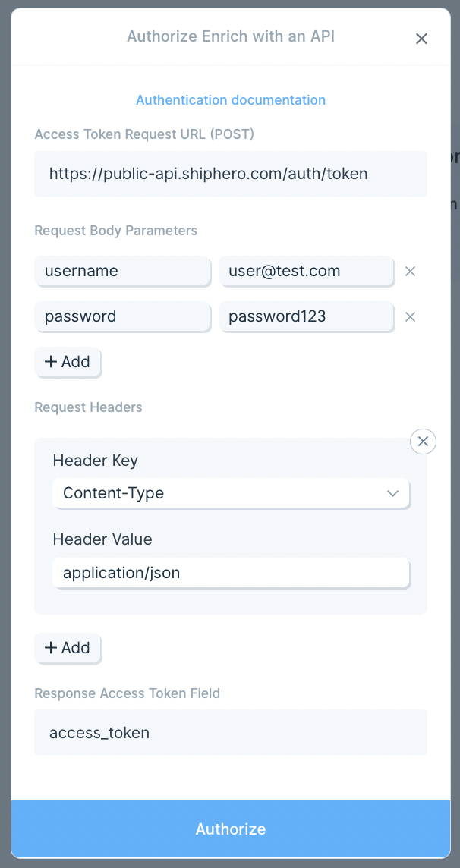The height and width of the screenshot is (868, 460).
Task: Click the Header Value label
Action: pos(102,539)
